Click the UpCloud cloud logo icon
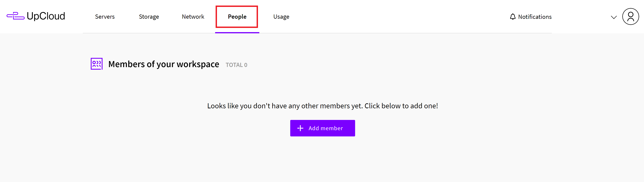Viewport: 644px width, 182px height. tap(15, 16)
